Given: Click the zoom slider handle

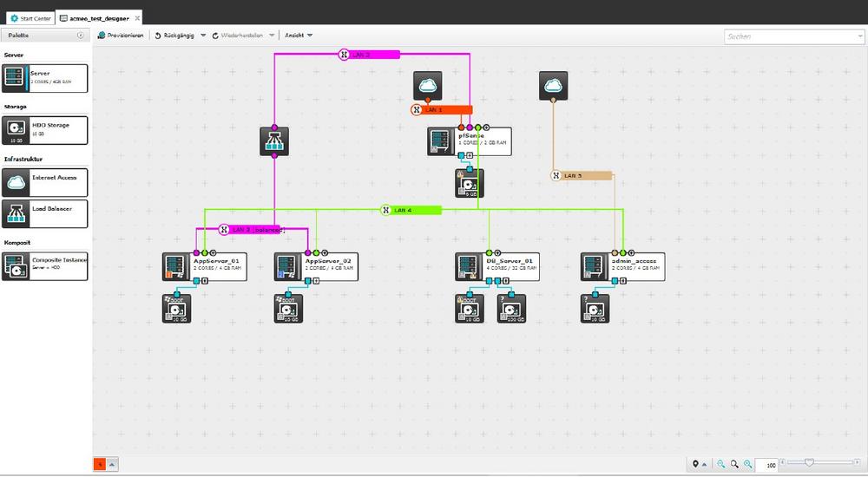Looking at the screenshot, I should 809,462.
